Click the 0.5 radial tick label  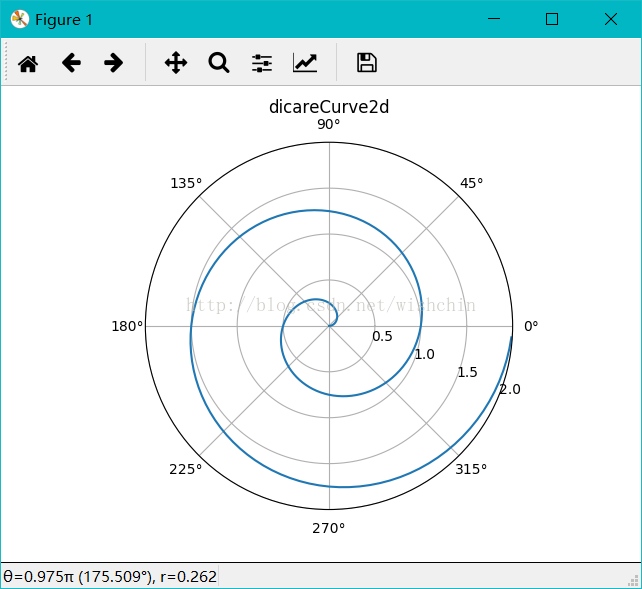[382, 336]
